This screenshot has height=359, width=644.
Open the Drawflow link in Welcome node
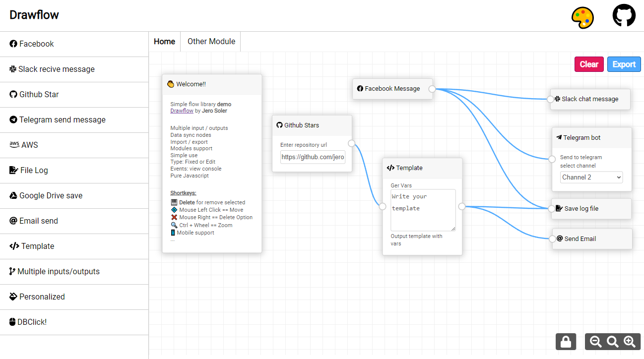182,111
